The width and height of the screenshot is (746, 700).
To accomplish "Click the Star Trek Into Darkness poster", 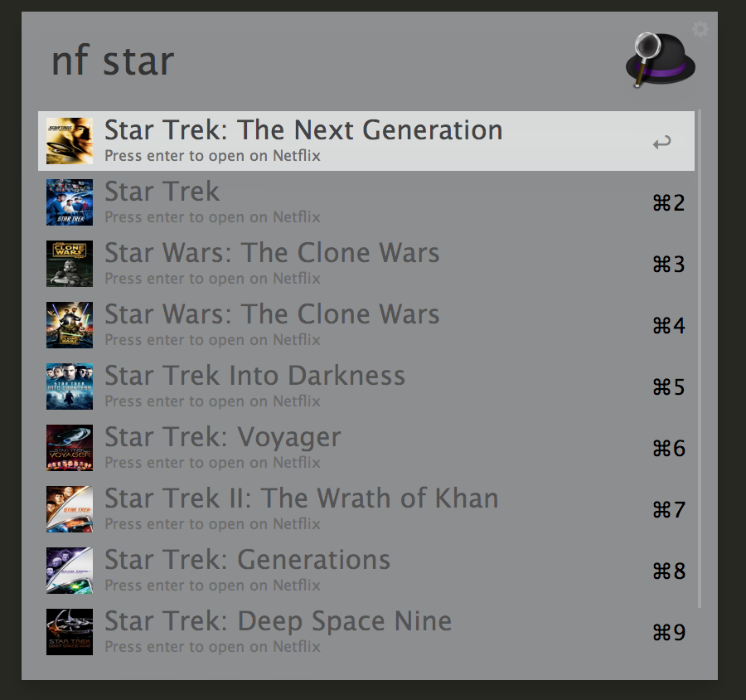I will 70,386.
